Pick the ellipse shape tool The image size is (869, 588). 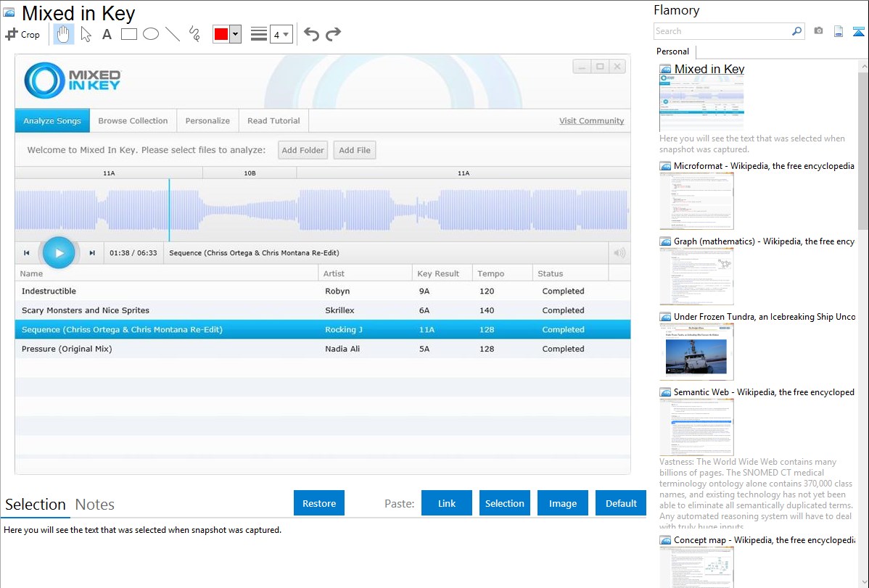151,34
